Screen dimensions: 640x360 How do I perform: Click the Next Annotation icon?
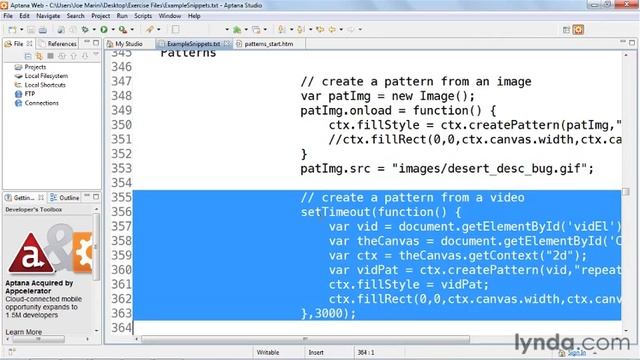pos(282,29)
